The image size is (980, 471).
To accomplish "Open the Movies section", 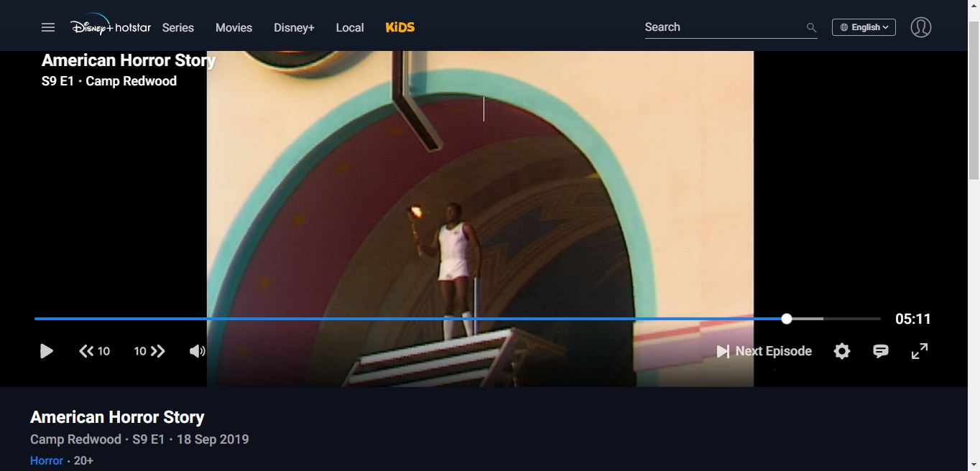I will pos(234,27).
